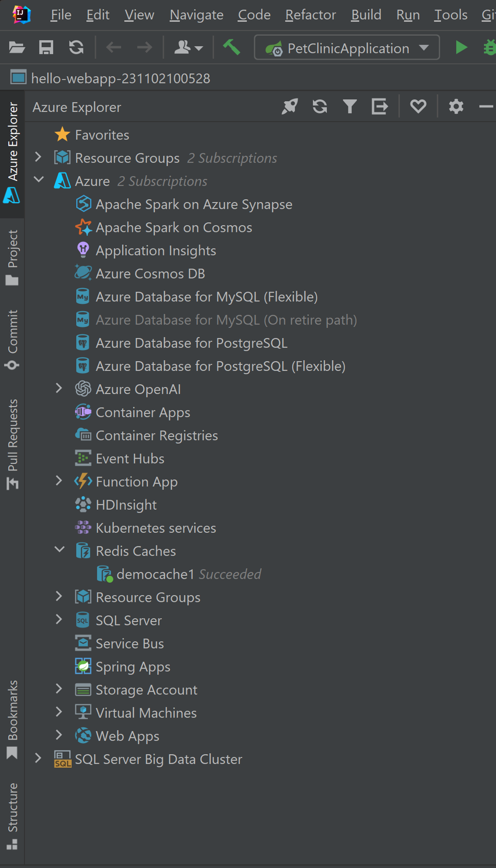
Task: Open Azure Explorer gear options
Action: click(456, 107)
